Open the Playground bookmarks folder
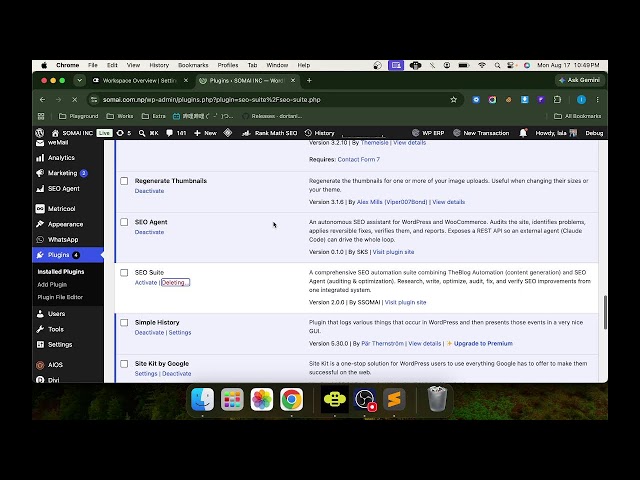 (x=79, y=116)
